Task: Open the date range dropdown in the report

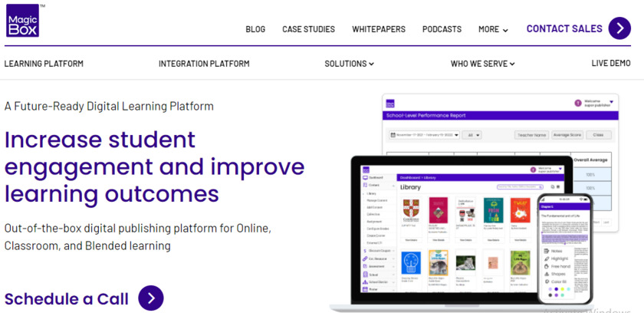Action: point(424,135)
